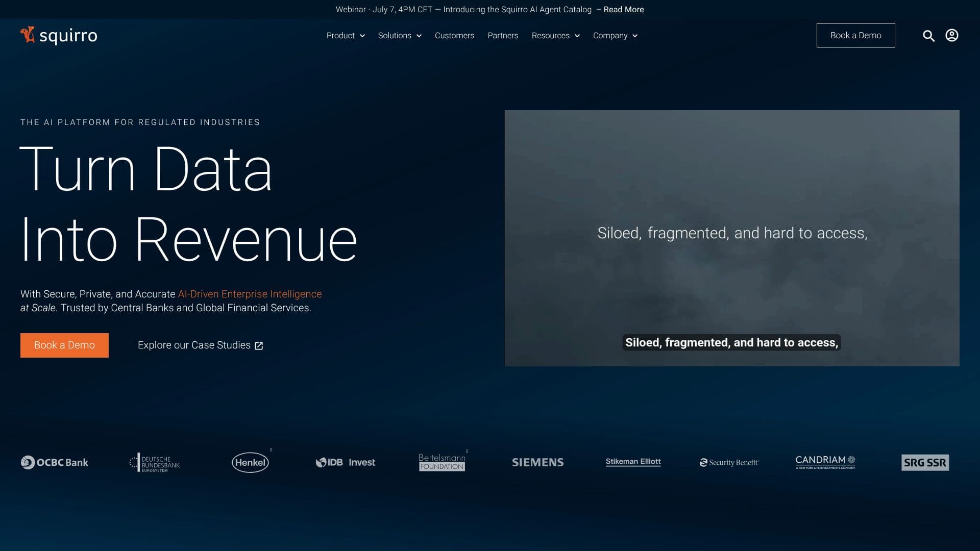Viewport: 980px width, 551px height.
Task: Click the hero video player
Action: point(732,238)
